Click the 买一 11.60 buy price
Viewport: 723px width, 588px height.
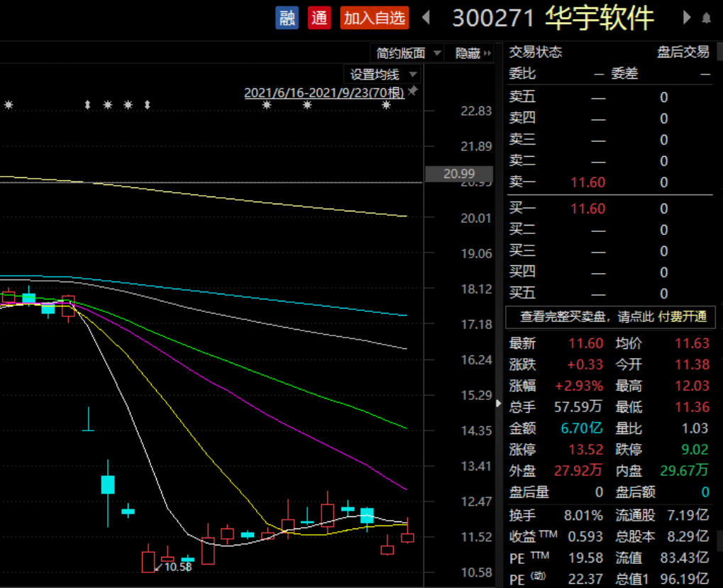point(587,209)
